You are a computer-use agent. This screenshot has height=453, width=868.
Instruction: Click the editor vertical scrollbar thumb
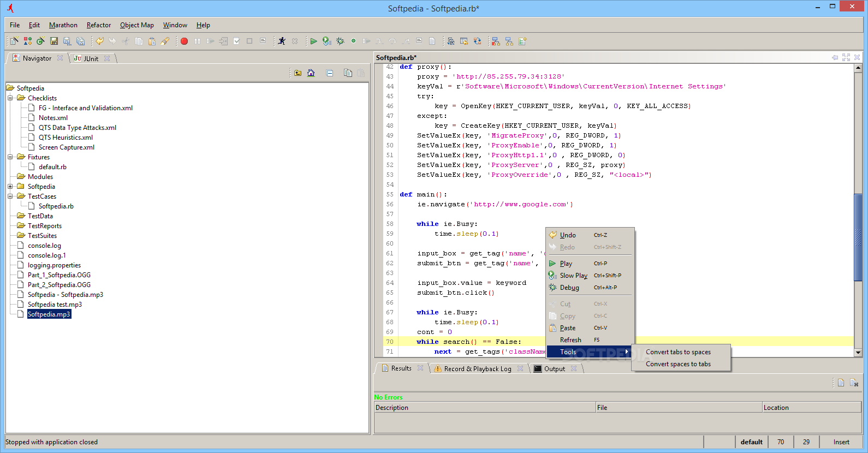(858, 237)
